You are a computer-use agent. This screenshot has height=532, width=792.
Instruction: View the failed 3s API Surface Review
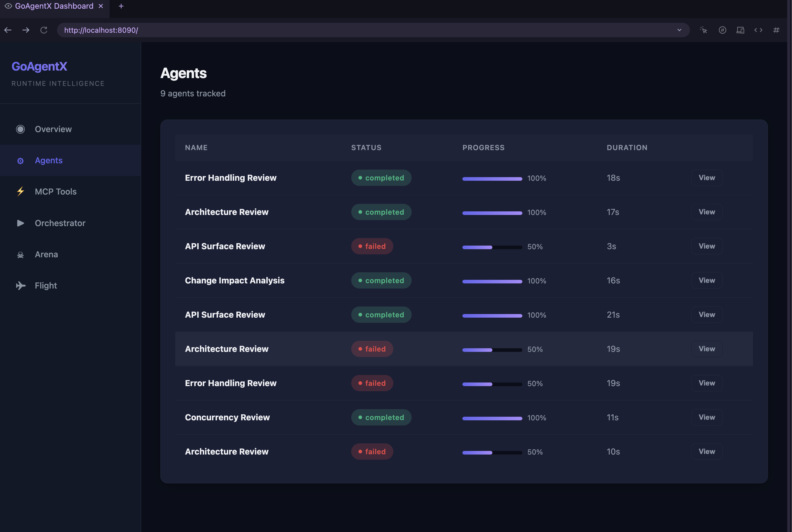pos(707,246)
